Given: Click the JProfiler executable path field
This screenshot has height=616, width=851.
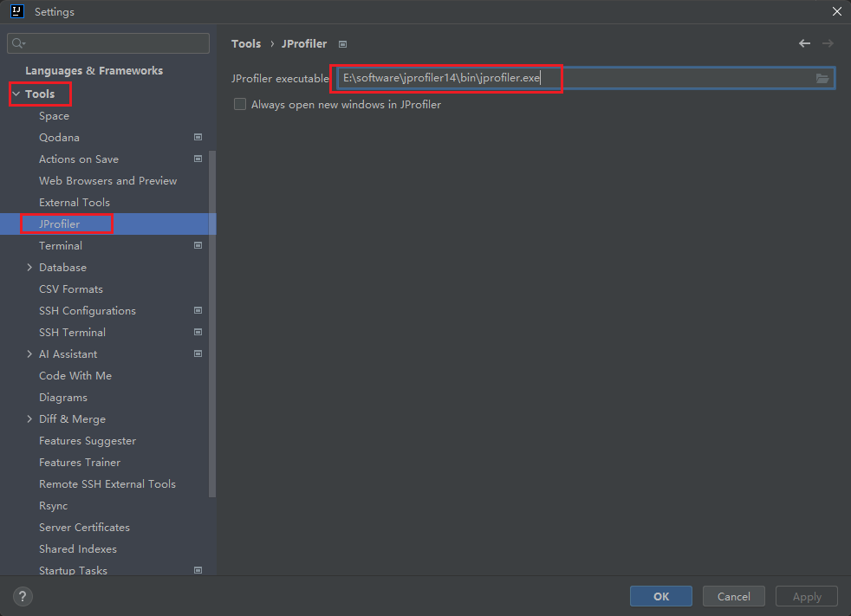Looking at the screenshot, I should (x=586, y=78).
